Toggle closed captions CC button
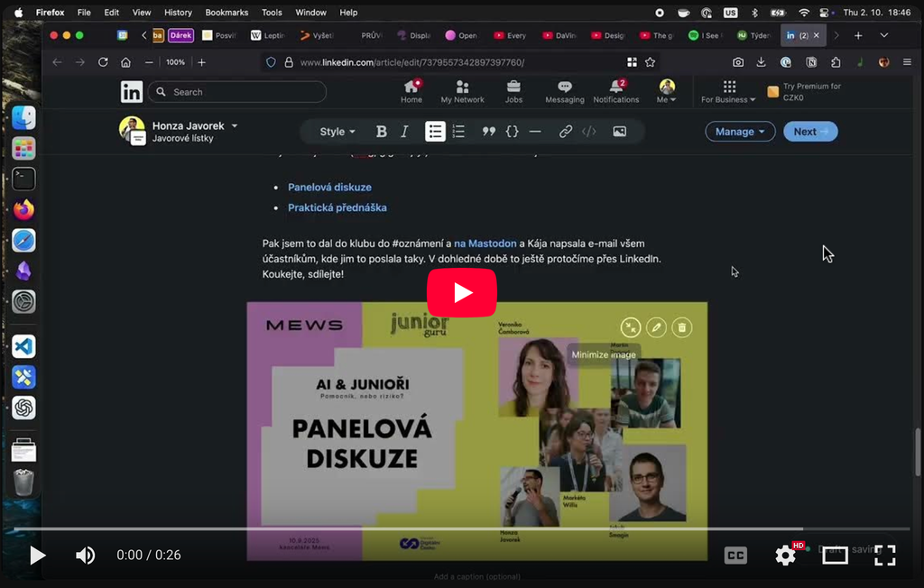The width and height of the screenshot is (924, 588). click(x=735, y=556)
